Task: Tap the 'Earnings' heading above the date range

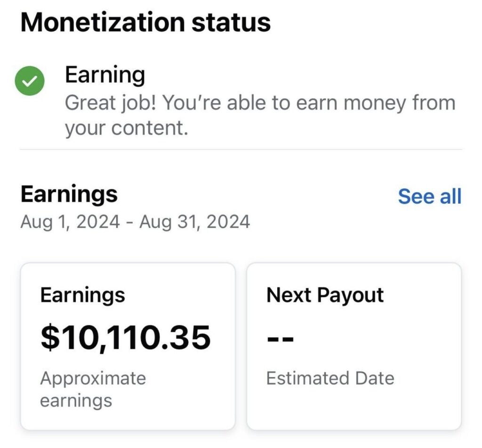Action: pyautogui.click(x=69, y=194)
